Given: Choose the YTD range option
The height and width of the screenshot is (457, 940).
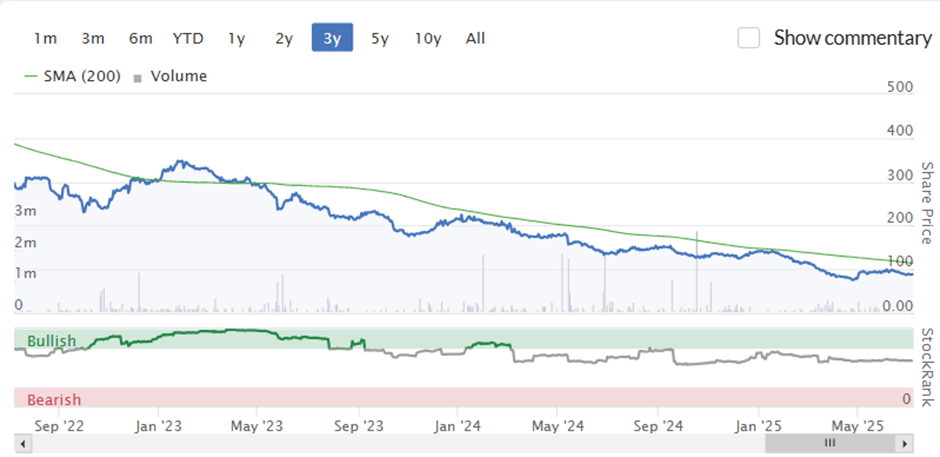Looking at the screenshot, I should point(188,38).
